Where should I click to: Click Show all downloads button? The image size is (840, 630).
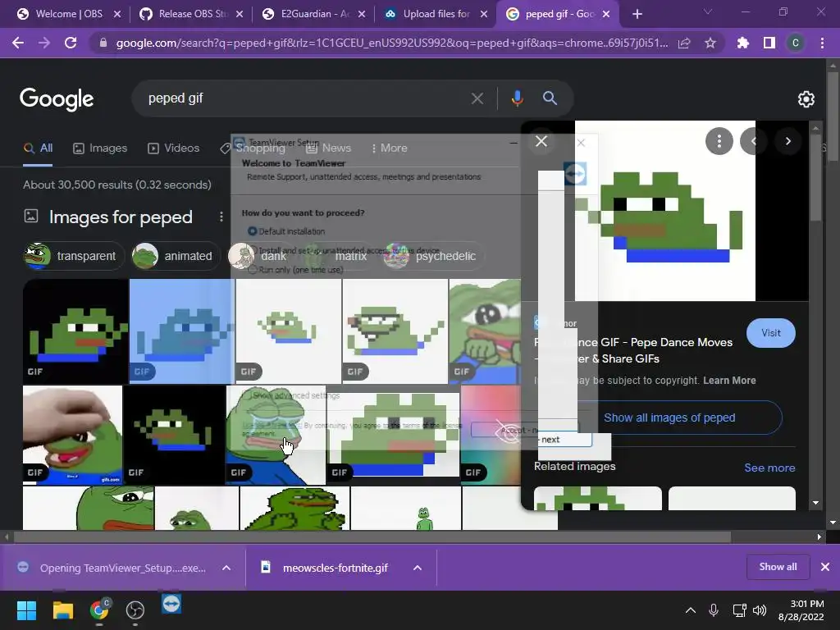tap(778, 567)
